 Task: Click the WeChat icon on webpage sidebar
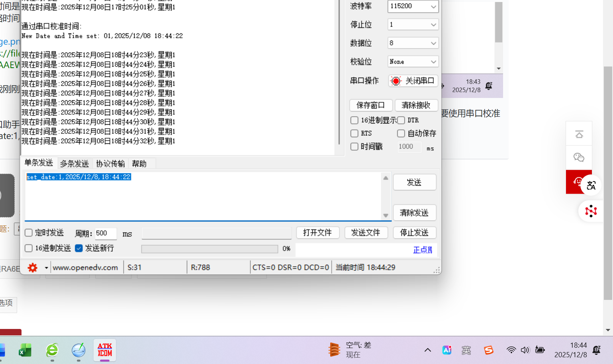579,158
